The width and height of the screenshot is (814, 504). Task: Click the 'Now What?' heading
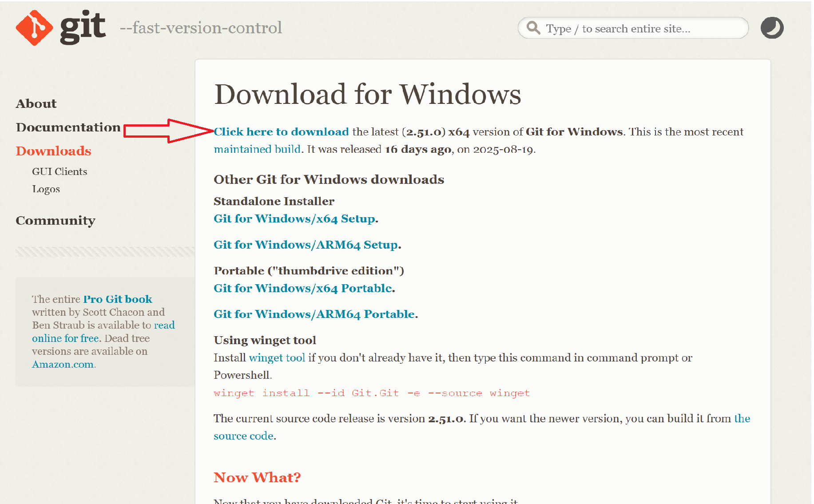(257, 477)
